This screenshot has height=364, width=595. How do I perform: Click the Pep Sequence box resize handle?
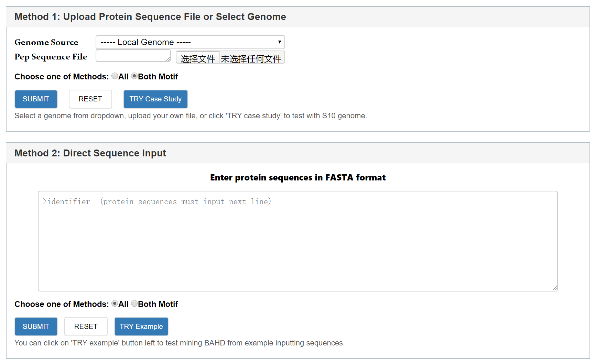pyautogui.click(x=168, y=59)
